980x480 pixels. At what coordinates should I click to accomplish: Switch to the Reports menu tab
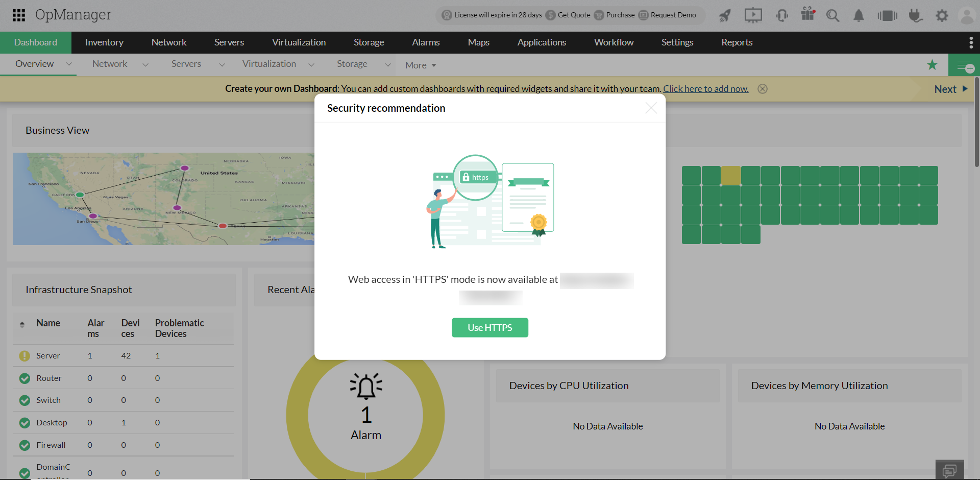[737, 42]
